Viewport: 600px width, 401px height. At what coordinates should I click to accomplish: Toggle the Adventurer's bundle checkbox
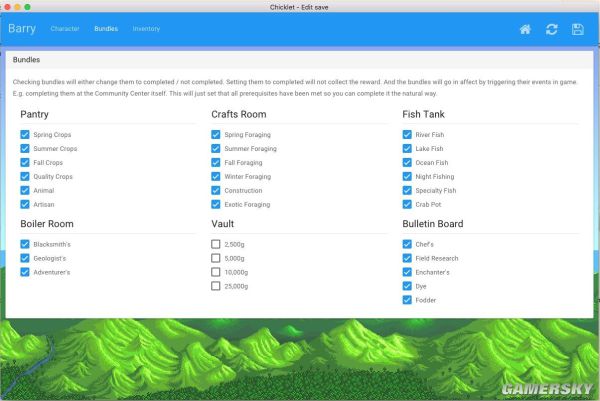point(25,272)
